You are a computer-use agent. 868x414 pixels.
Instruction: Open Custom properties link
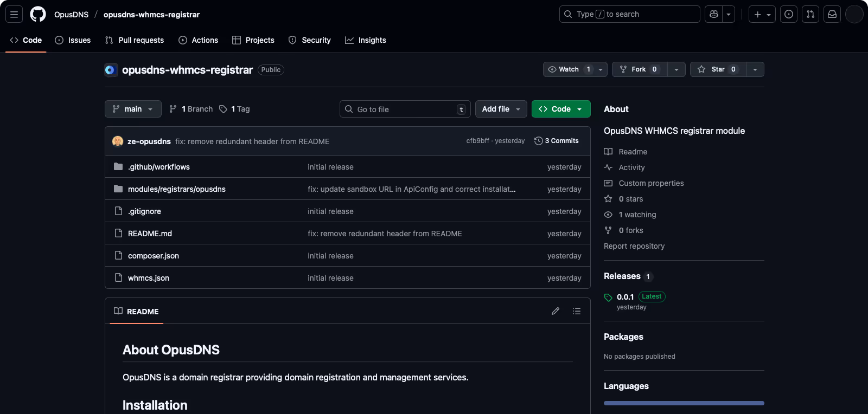point(644,183)
